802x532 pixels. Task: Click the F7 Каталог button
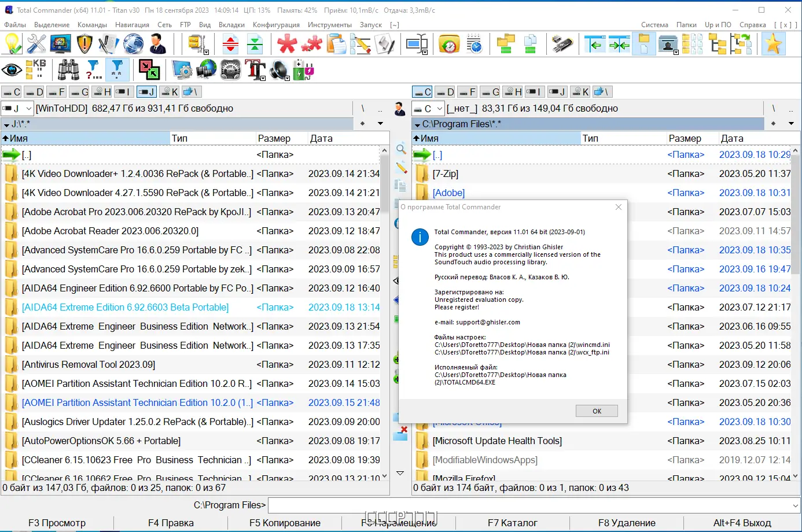(x=513, y=523)
